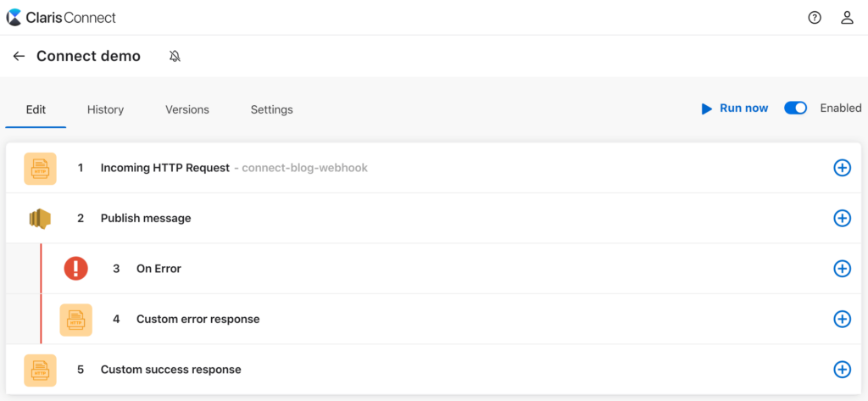Click the red On Error exclamation icon

pos(76,269)
